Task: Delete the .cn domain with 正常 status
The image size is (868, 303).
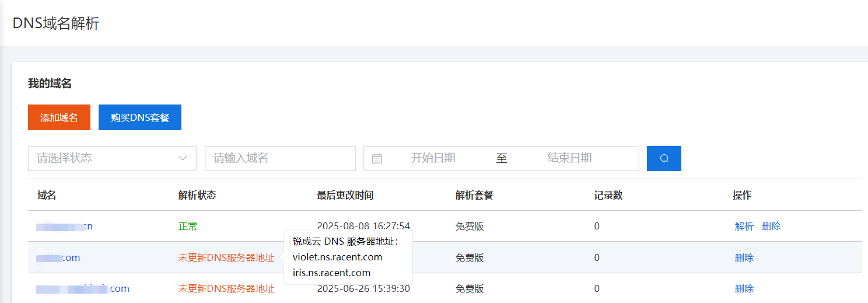Action: [771, 227]
